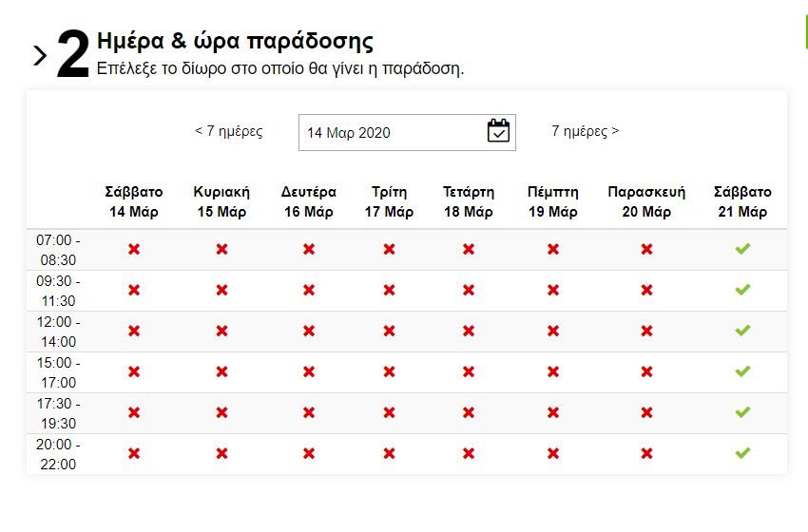Click the Σάββατο 21 Μάρ column header
The width and height of the screenshot is (808, 532).
coord(742,201)
